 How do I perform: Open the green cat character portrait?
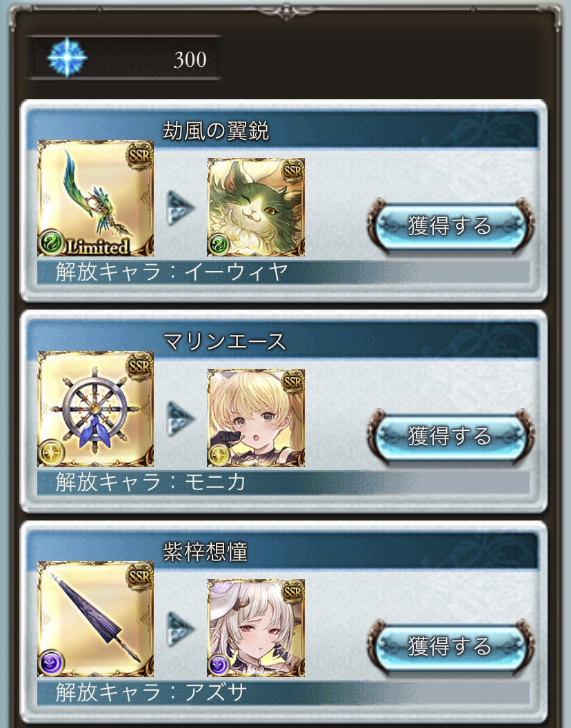pos(256,207)
